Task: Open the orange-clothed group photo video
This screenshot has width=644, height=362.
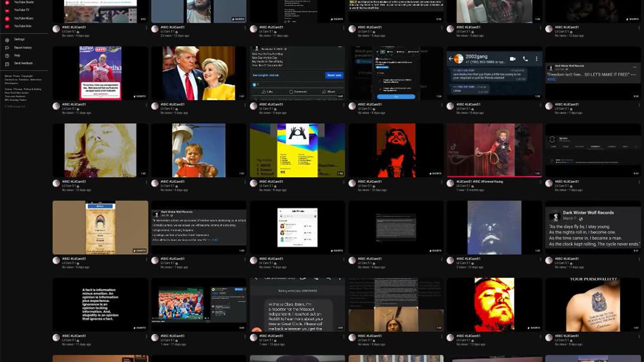Action: 199,305
